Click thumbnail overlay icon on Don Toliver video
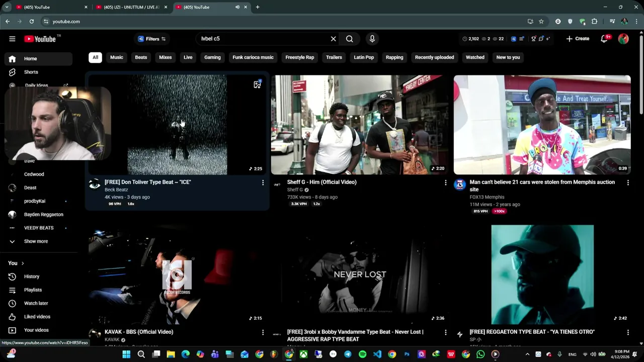 point(257,84)
